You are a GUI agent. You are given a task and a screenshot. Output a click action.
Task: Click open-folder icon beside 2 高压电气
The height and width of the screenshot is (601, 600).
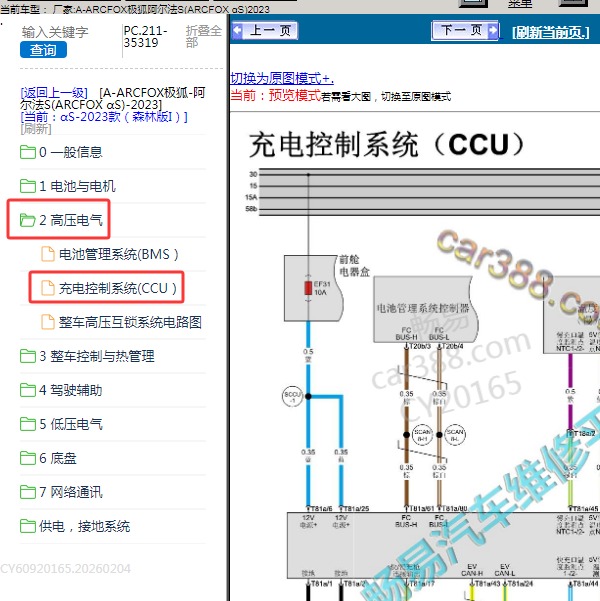(x=28, y=220)
